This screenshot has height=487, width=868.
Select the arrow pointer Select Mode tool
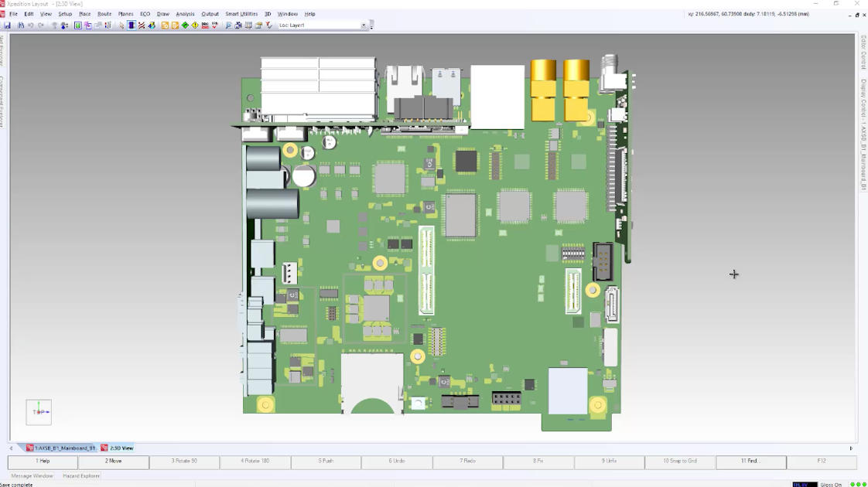click(x=121, y=26)
